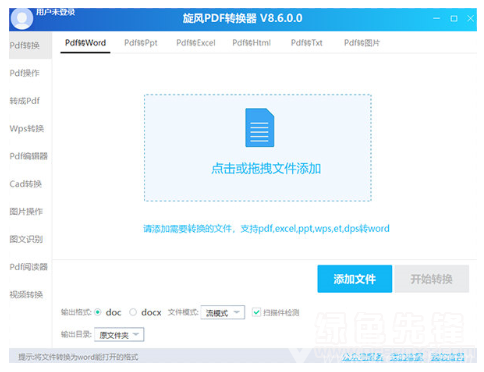Switch to the Pdf转图片 tab
This screenshot has width=484, height=372.
tap(362, 43)
